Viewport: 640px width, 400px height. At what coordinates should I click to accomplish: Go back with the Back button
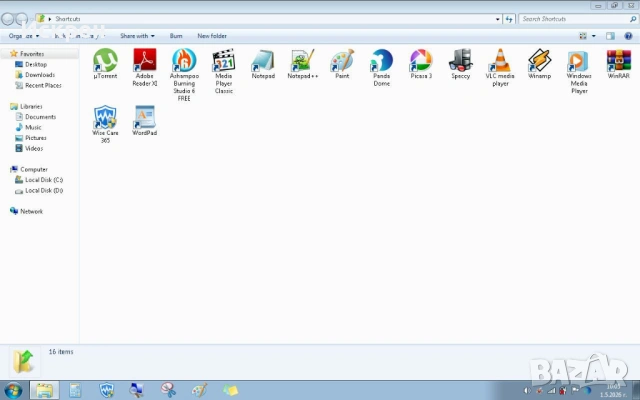coord(8,19)
